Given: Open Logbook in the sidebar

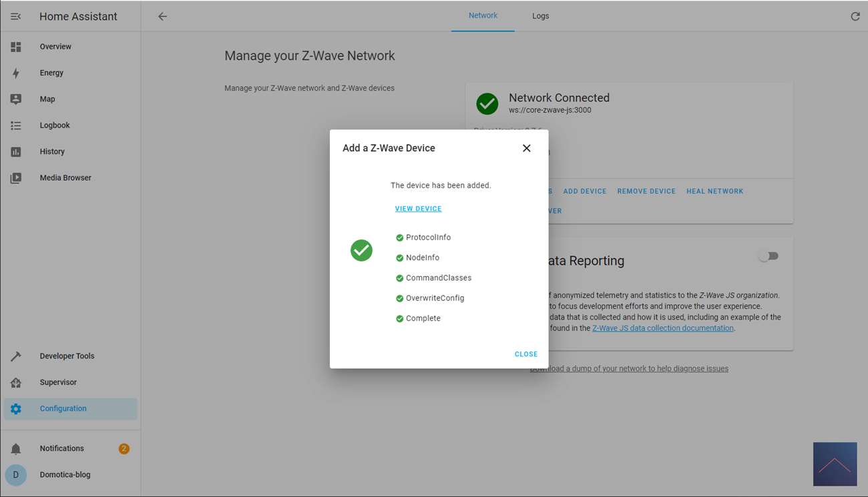Looking at the screenshot, I should (70, 125).
